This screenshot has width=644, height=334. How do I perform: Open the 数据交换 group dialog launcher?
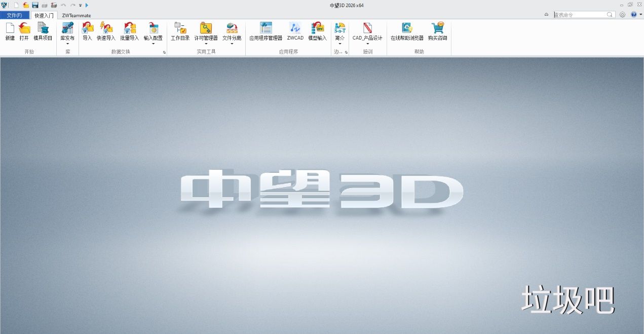[x=164, y=52]
